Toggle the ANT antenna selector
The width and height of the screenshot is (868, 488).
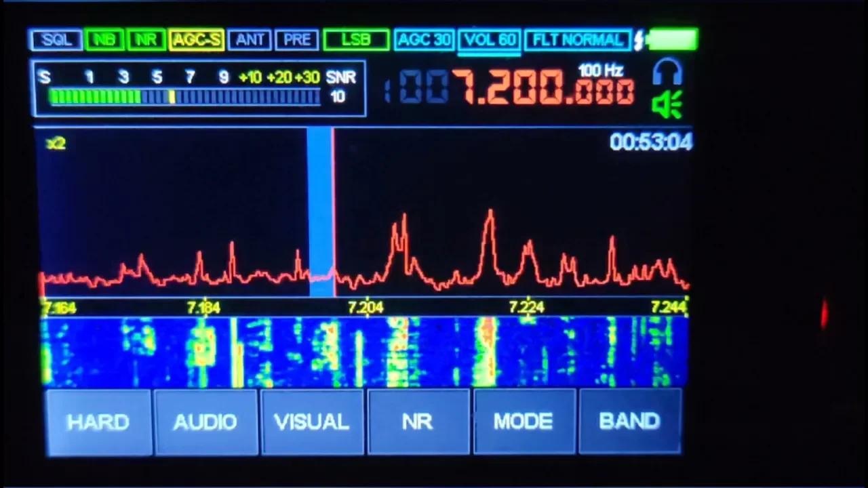(x=250, y=40)
